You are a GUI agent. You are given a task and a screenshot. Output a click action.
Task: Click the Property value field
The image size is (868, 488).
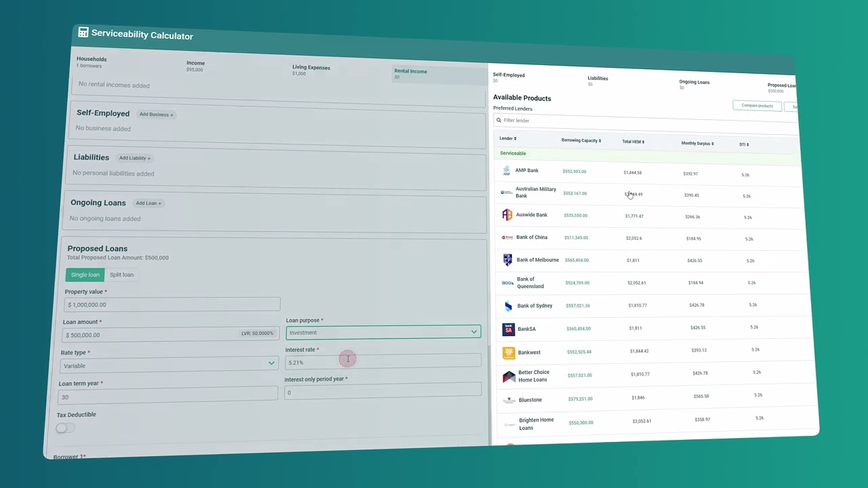click(x=172, y=305)
